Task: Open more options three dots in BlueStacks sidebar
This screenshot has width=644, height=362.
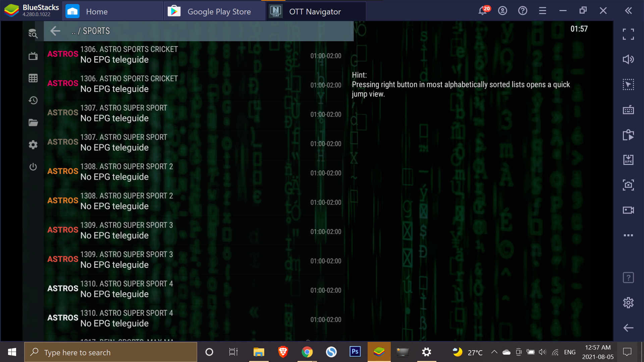Action: tap(628, 235)
